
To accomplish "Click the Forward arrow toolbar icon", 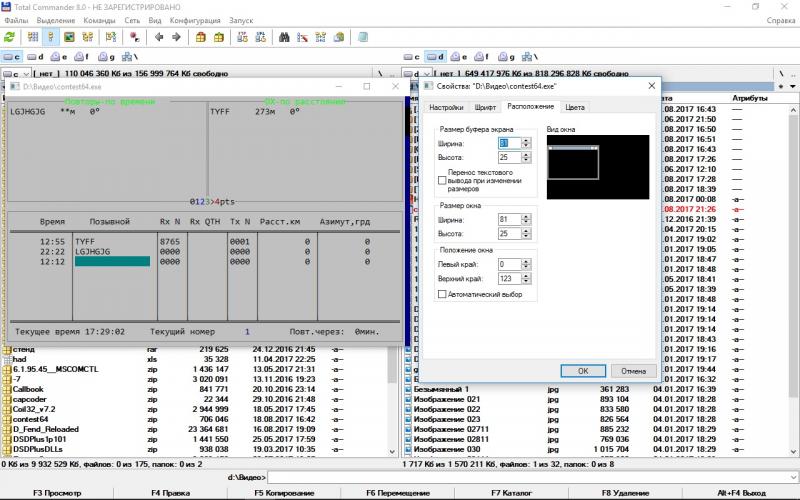I will point(176,37).
